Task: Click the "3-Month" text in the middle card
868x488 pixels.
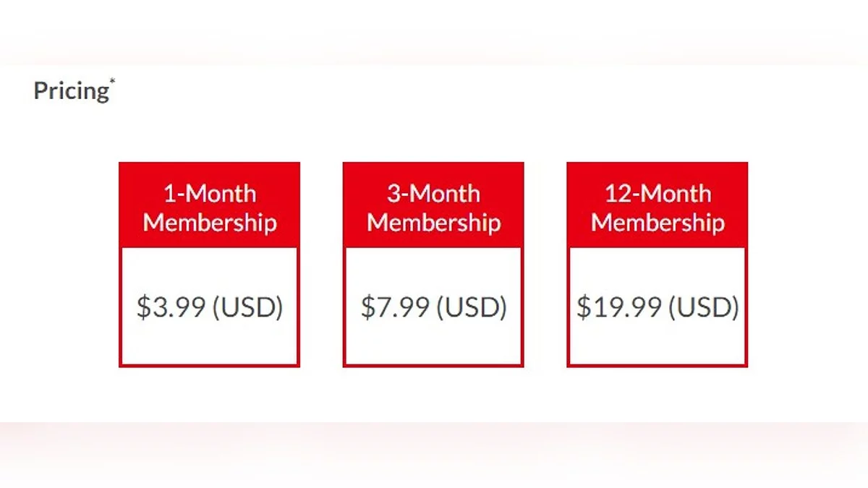Action: coord(433,193)
